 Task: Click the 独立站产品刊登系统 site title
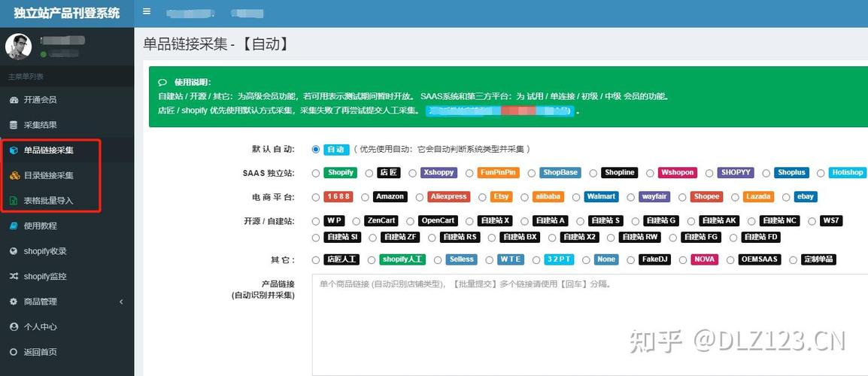(67, 13)
